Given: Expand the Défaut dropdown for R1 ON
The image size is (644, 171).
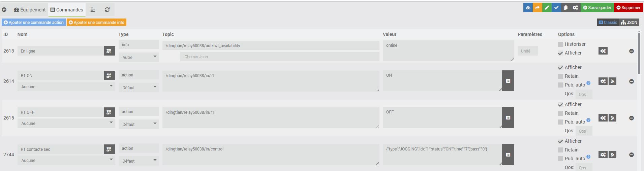Looking at the screenshot, I should [139, 88].
